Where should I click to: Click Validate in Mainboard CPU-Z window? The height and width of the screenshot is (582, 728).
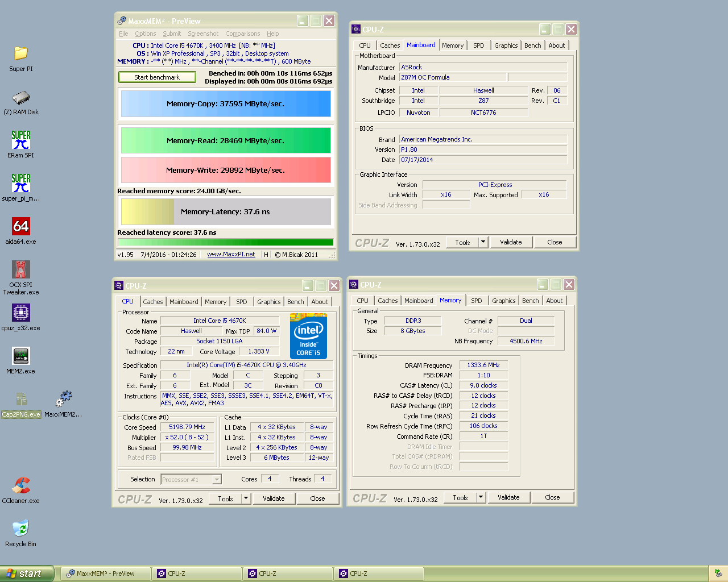[x=511, y=242]
